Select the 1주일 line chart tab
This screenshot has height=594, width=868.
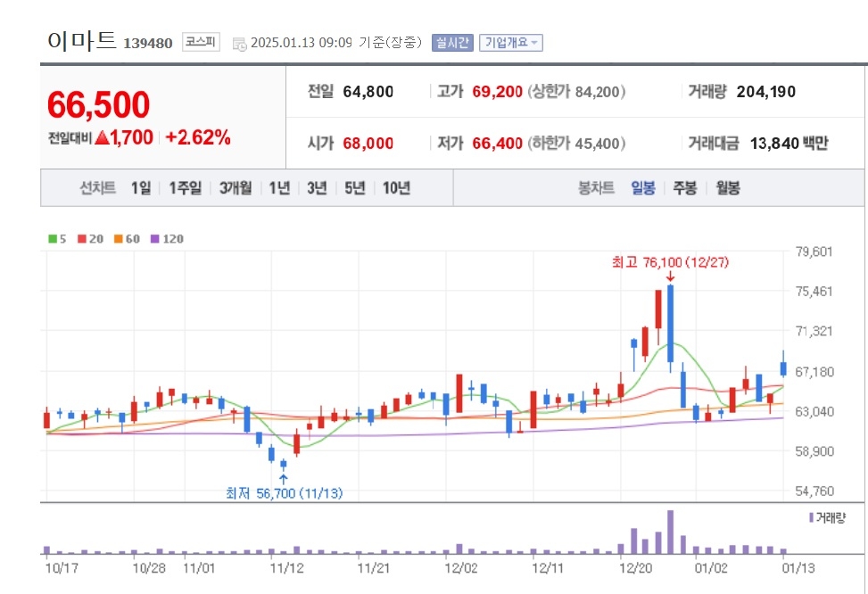pyautogui.click(x=186, y=188)
